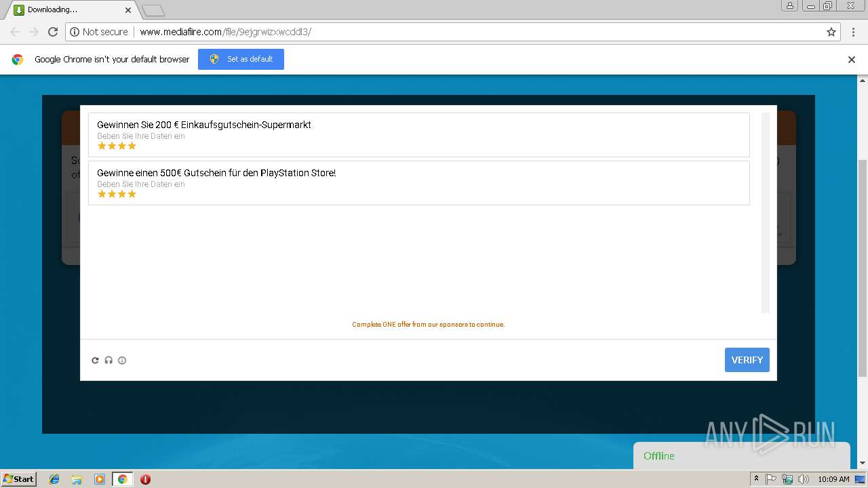
Task: Open Windows Explorer folder taskbar icon
Action: [77, 479]
